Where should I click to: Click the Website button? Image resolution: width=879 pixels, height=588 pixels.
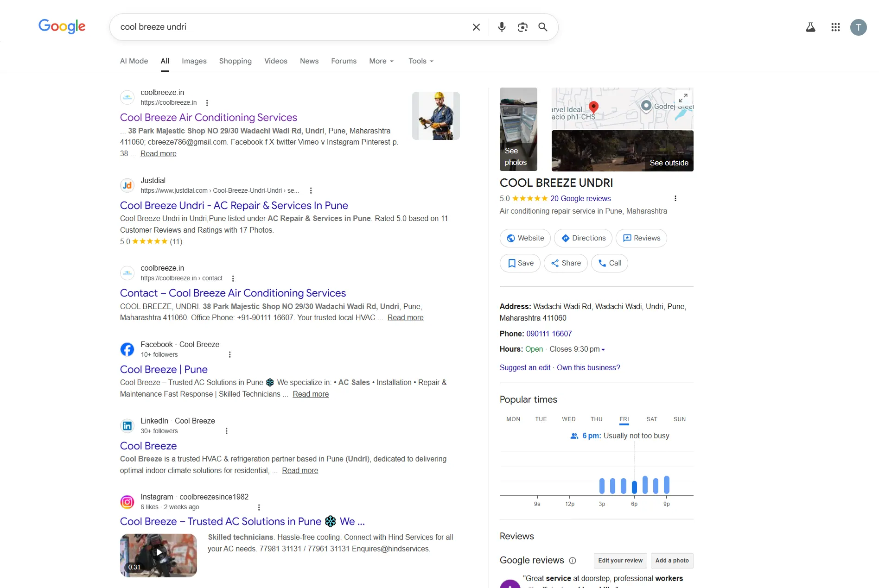pos(525,238)
